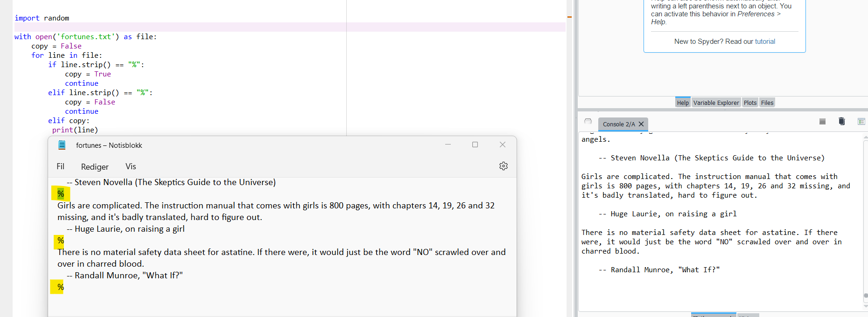This screenshot has width=868, height=317.
Task: Click the Notepad app icon in the fortunes title bar
Action: point(62,145)
